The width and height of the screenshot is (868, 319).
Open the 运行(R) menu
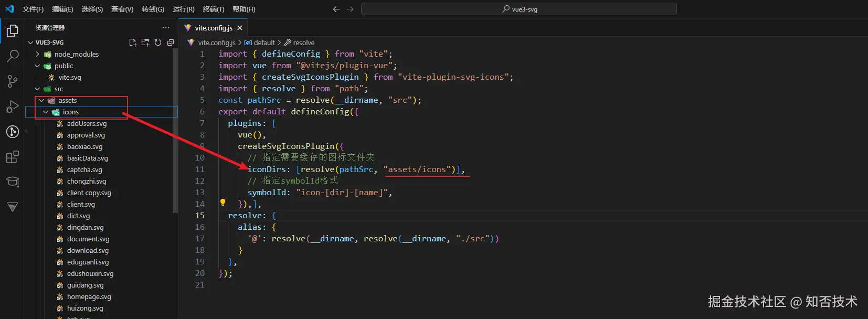(183, 9)
